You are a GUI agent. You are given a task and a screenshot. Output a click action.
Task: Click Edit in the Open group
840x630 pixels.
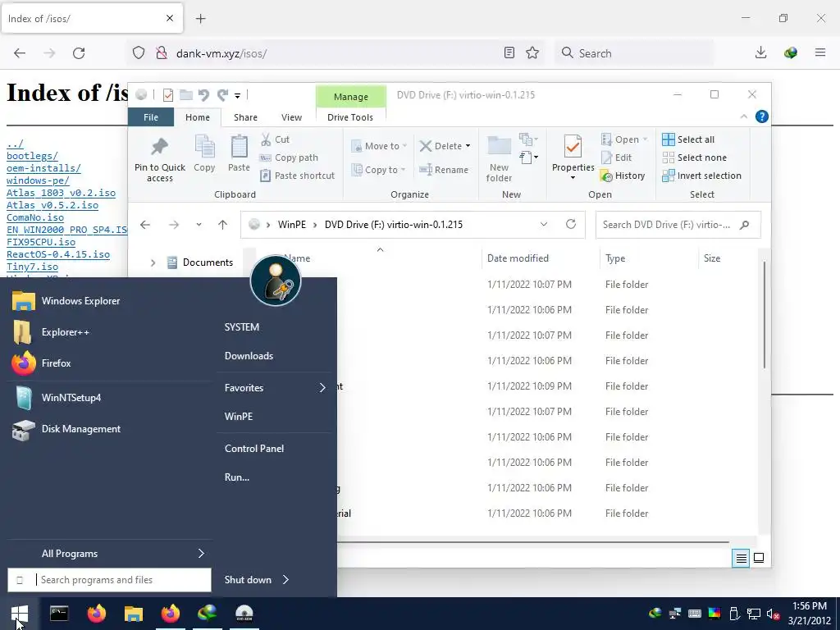[x=617, y=157]
